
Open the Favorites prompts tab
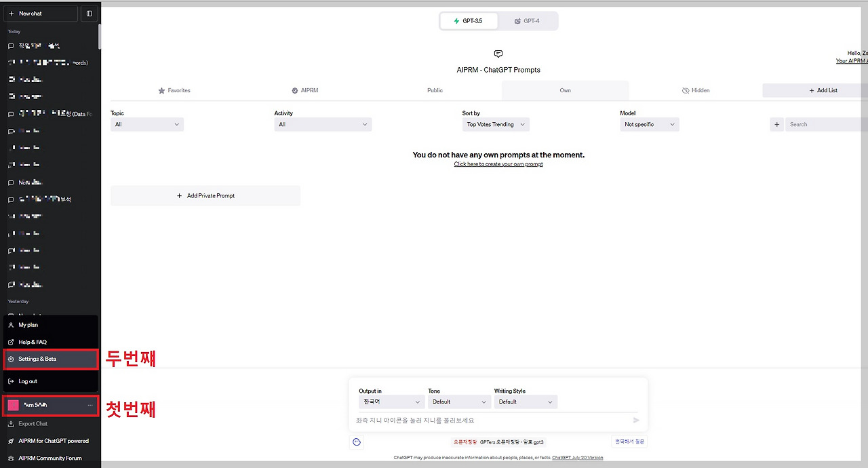coord(174,90)
